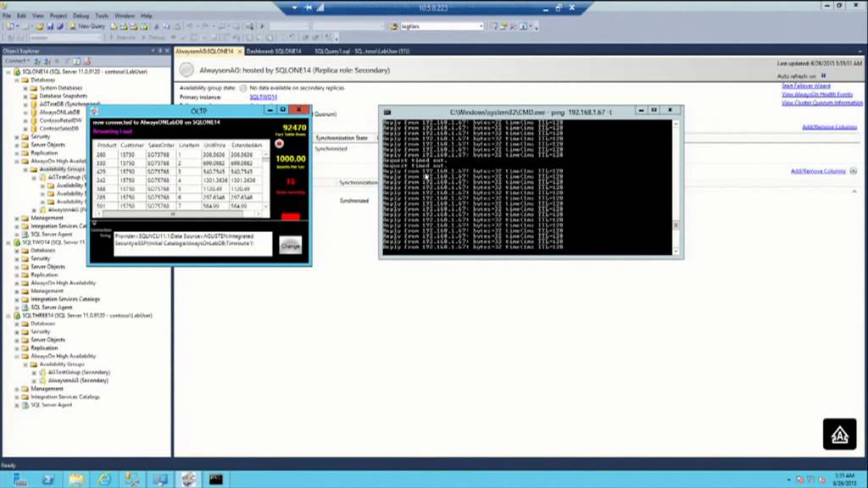Click the SQLTHREE14 server node icon
The width and height of the screenshot is (868, 488).
17,315
